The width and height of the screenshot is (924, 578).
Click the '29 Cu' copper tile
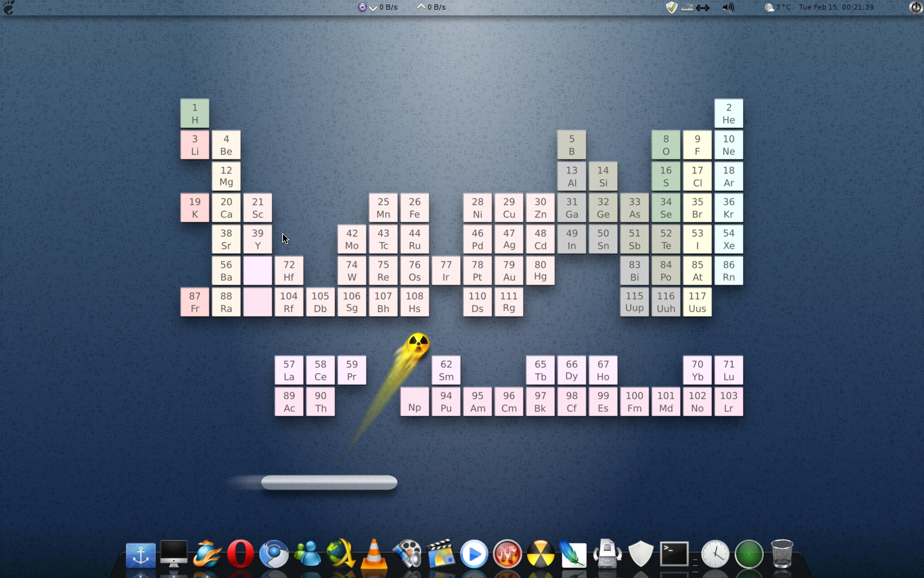click(x=509, y=208)
